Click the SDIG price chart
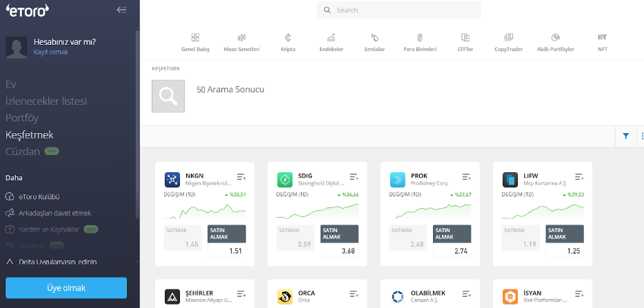 pyautogui.click(x=317, y=211)
